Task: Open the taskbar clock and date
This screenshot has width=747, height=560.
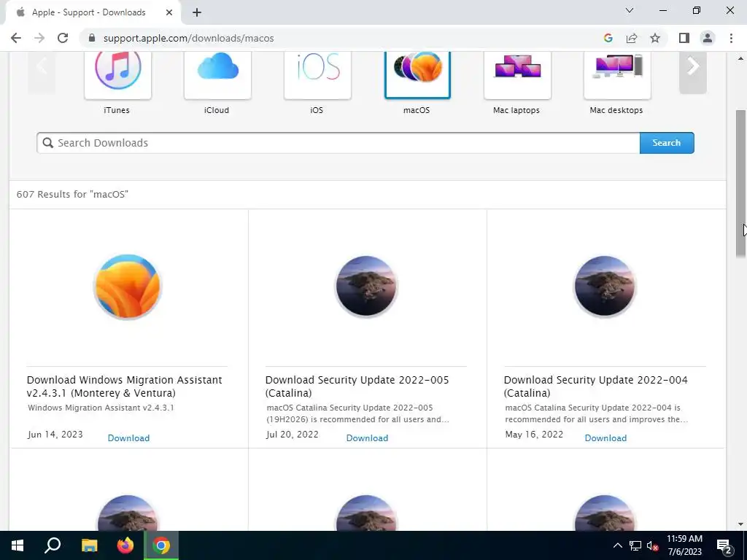Action: 684,545
